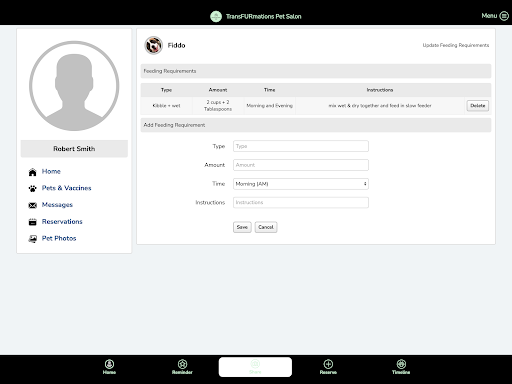The width and height of the screenshot is (512, 384).
Task: Delete the Kibble + wet feeding row
Action: point(478,106)
